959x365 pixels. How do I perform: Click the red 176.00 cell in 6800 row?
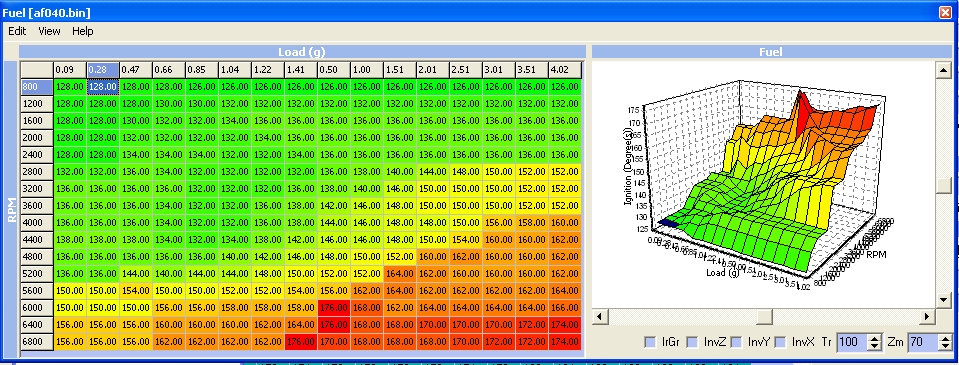tap(301, 342)
